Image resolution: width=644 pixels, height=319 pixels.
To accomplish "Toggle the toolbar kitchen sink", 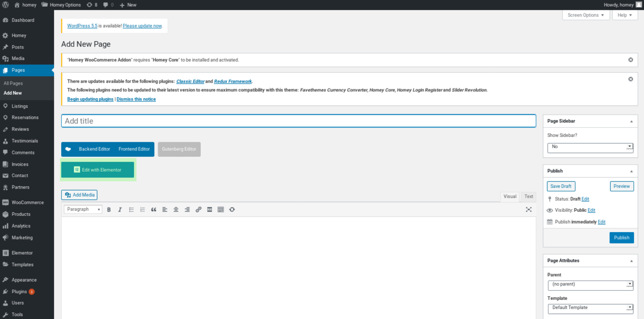I will (221, 209).
